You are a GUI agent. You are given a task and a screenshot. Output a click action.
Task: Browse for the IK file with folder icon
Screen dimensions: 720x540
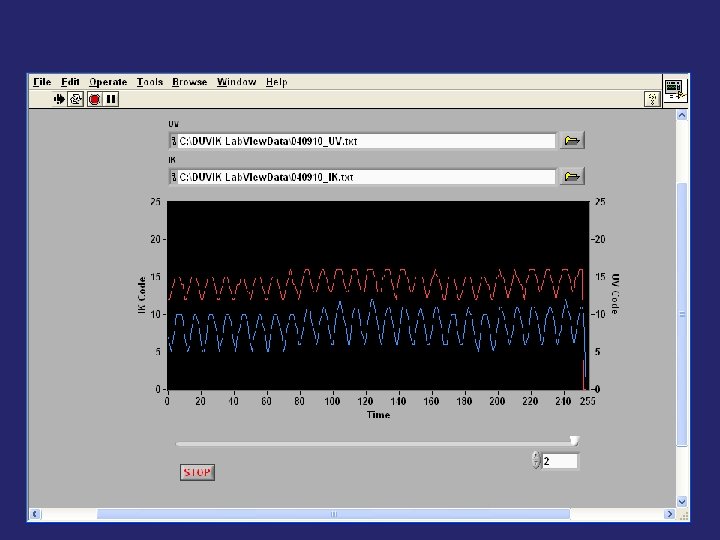pos(572,176)
